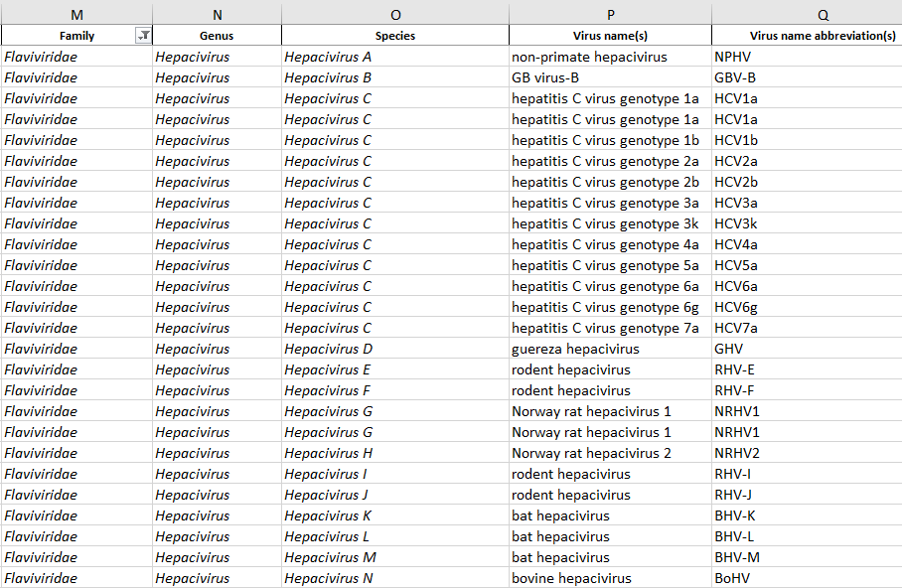The height and width of the screenshot is (588, 902).
Task: Select the Hepacivirus I species cell
Action: point(395,474)
